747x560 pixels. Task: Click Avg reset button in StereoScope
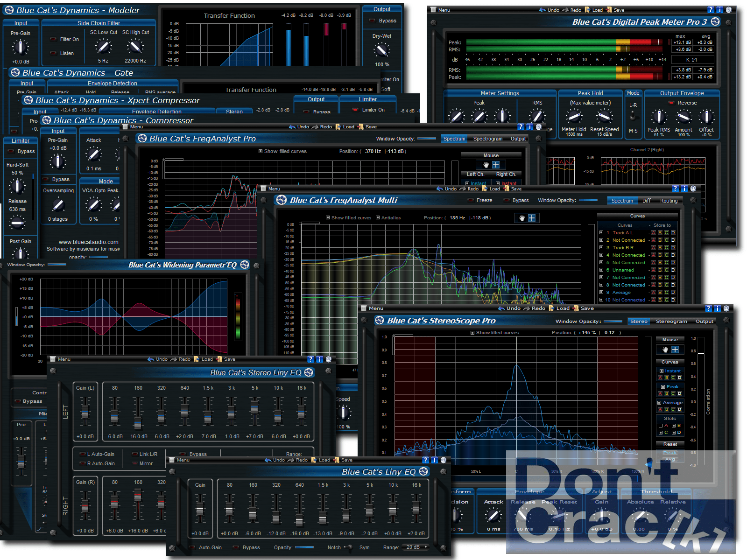[670, 459]
